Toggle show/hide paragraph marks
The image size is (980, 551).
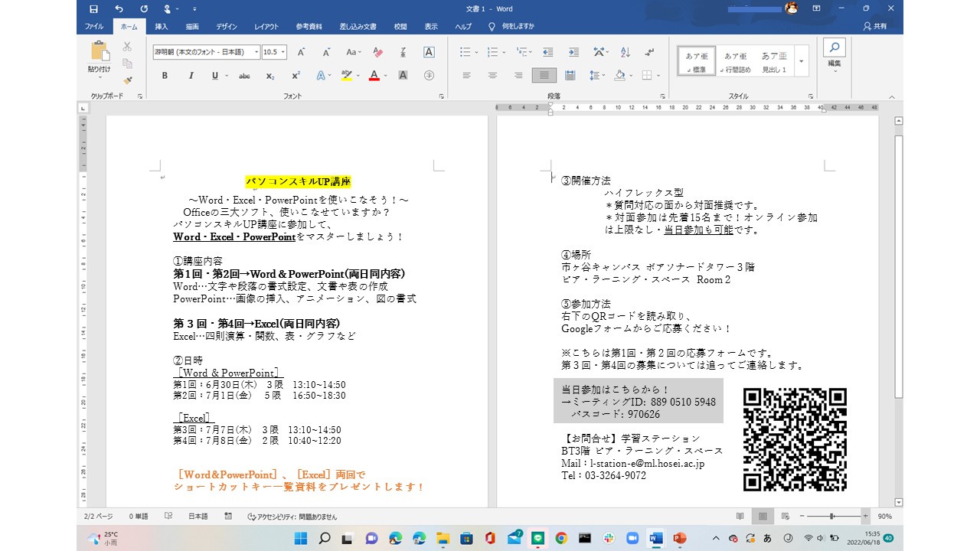[651, 52]
